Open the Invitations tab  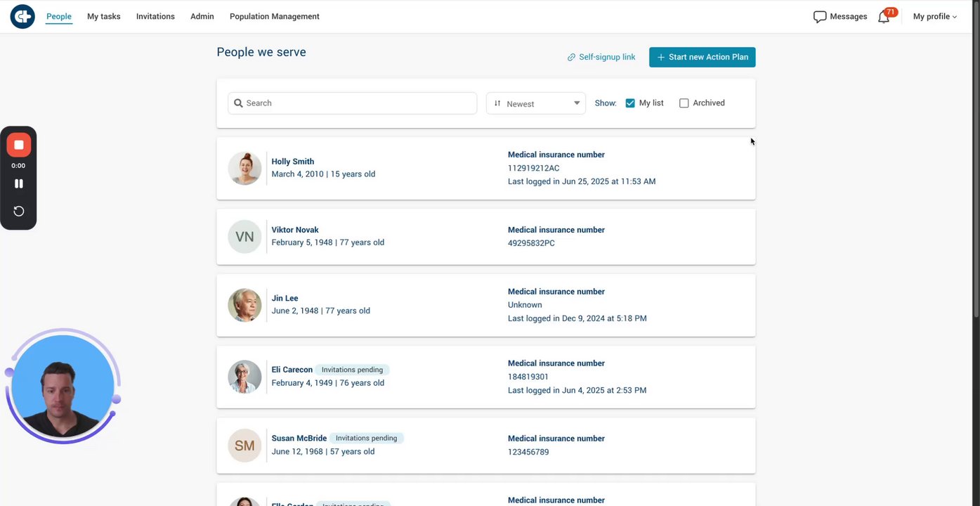[155, 17]
